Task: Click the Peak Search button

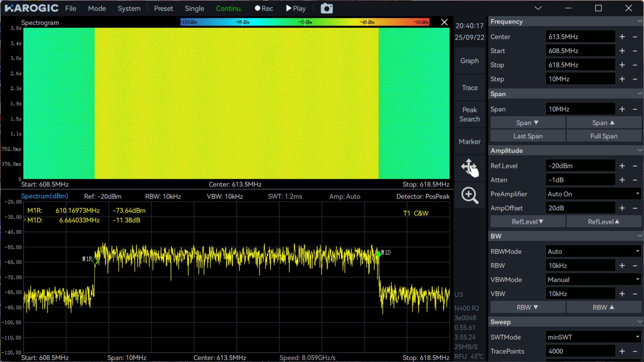Action: point(470,114)
